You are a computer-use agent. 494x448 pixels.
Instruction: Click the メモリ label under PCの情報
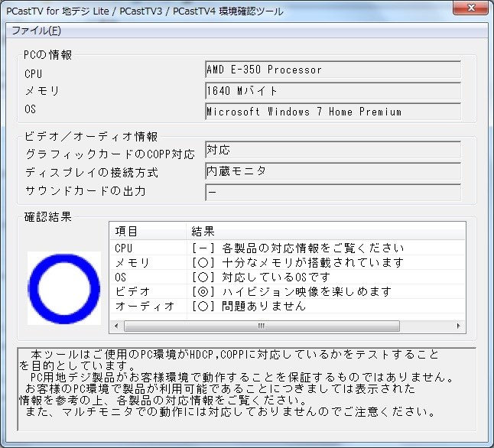tap(42, 91)
